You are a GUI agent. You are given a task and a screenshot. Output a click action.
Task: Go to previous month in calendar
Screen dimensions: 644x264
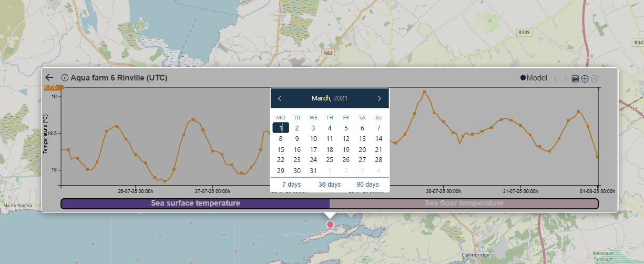[x=280, y=98]
